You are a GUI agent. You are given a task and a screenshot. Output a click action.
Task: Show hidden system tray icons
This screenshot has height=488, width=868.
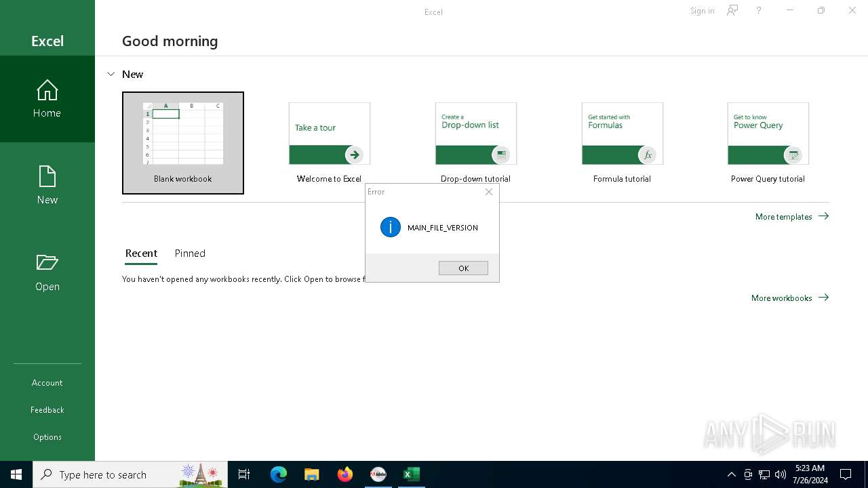(731, 474)
